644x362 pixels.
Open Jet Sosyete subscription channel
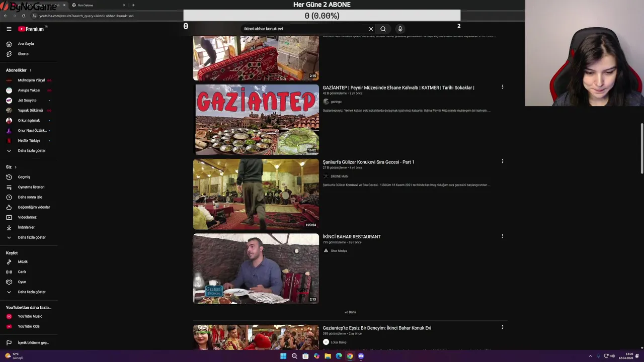(29, 101)
